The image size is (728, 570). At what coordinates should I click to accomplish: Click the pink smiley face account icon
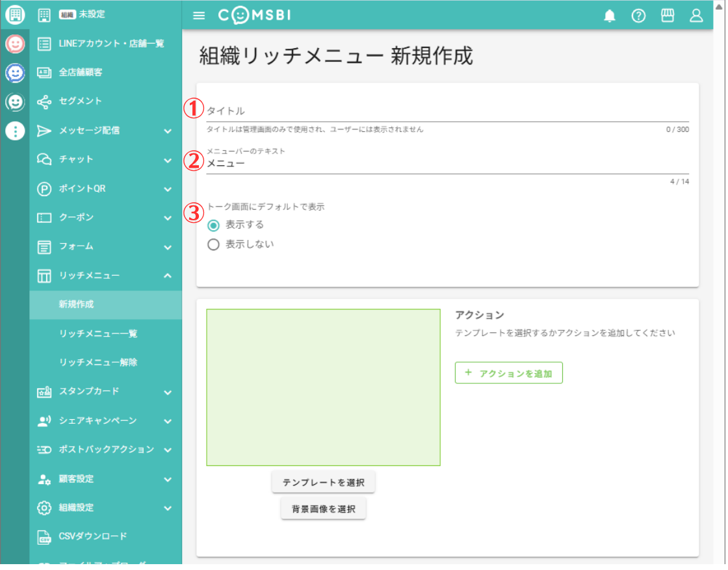pos(15,44)
